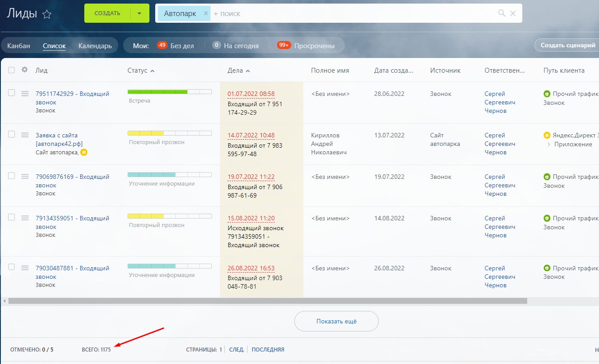The height and width of the screenshot is (364, 599).
Task: Open grid settings gear icon
Action: point(25,70)
